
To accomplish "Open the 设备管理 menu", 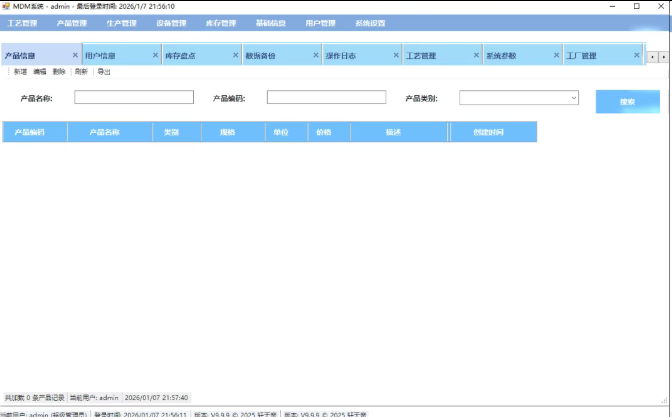I will click(x=171, y=23).
